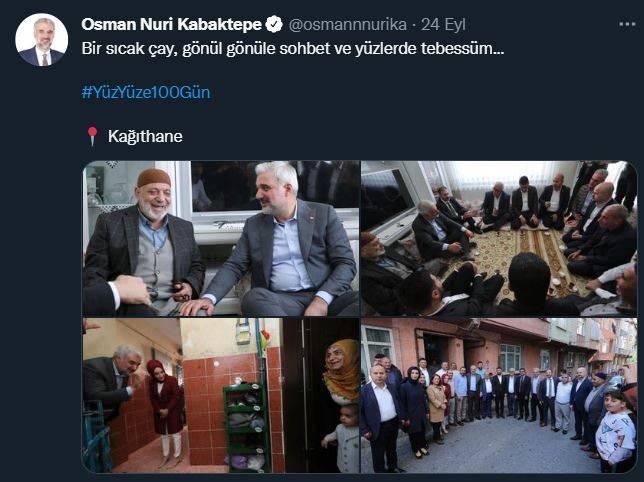Open the photo of men seated on carpet
Viewport: 644px width, 482px height.
499,238
